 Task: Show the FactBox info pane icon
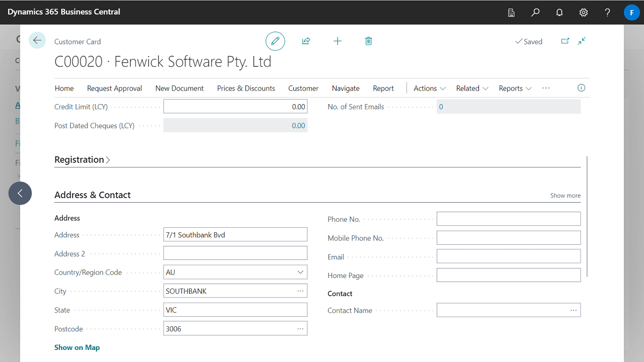pyautogui.click(x=581, y=88)
